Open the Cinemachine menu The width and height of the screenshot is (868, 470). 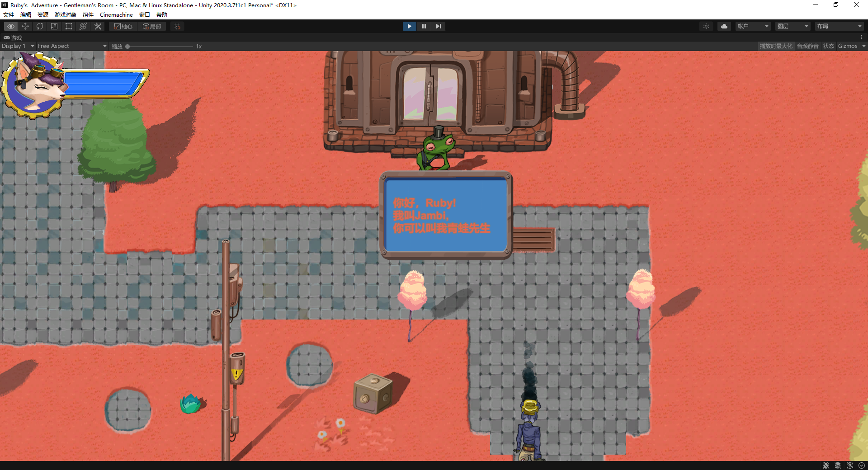pyautogui.click(x=116, y=14)
